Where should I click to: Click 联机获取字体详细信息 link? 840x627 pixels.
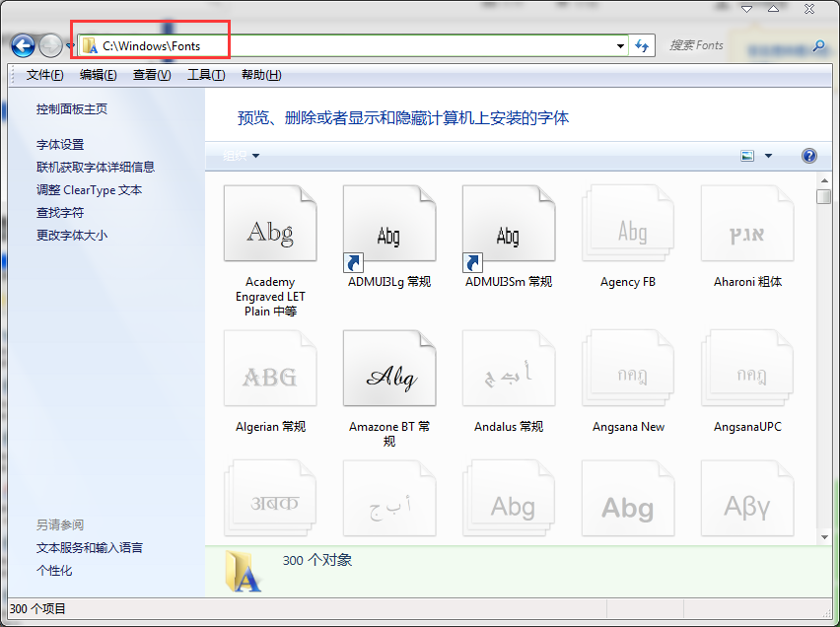96,168
